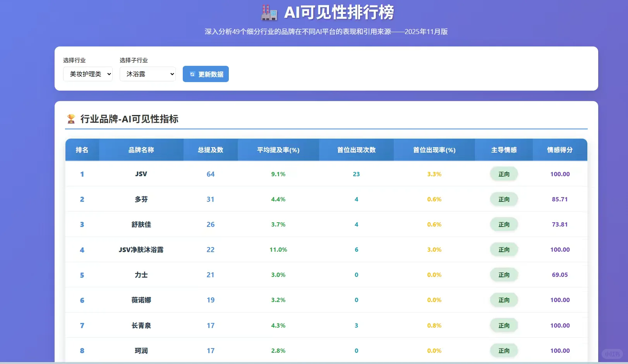The height and width of the screenshot is (364, 628).
Task: Click the 正向 badge in the 珂润 row
Action: pyautogui.click(x=504, y=350)
